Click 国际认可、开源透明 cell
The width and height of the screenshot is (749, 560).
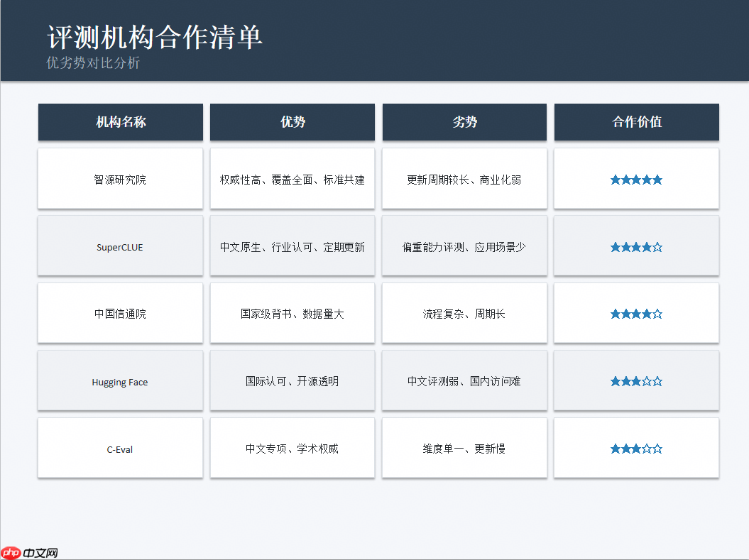[x=293, y=380]
